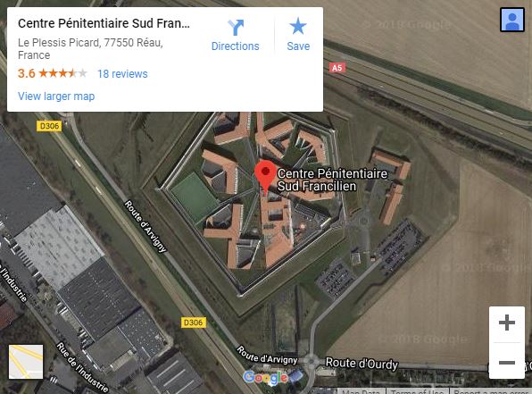Open the View larger map link
The height and width of the screenshot is (394, 532).
pyautogui.click(x=56, y=96)
